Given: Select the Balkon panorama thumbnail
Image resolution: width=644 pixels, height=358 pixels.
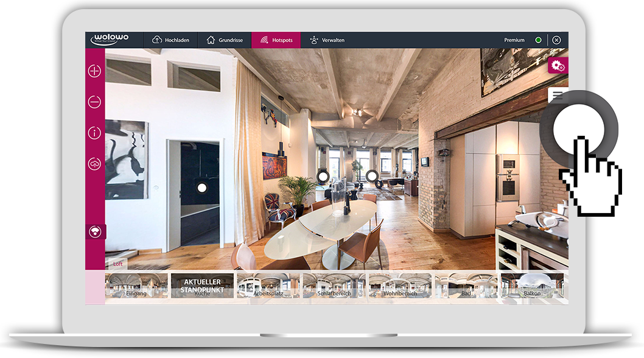Looking at the screenshot, I should point(532,286).
